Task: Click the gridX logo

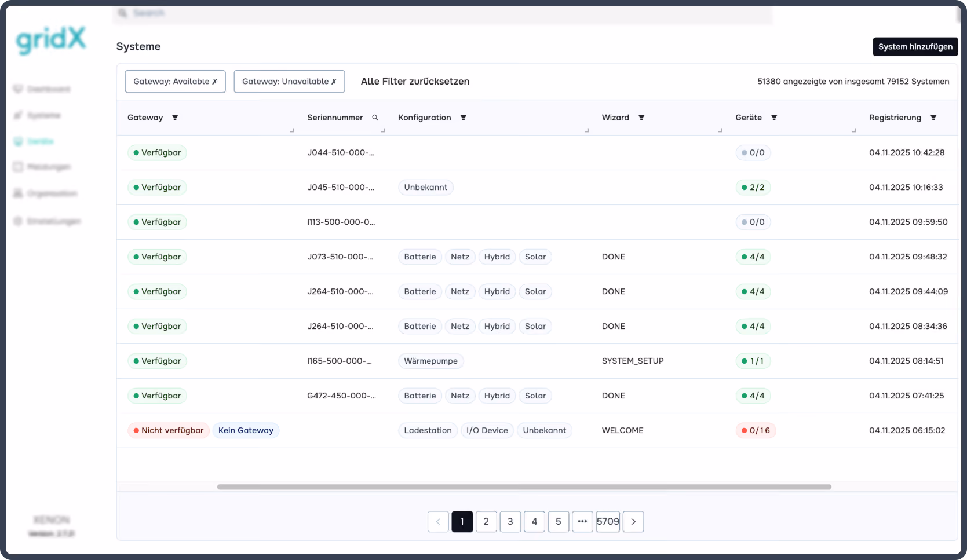Action: (x=51, y=40)
